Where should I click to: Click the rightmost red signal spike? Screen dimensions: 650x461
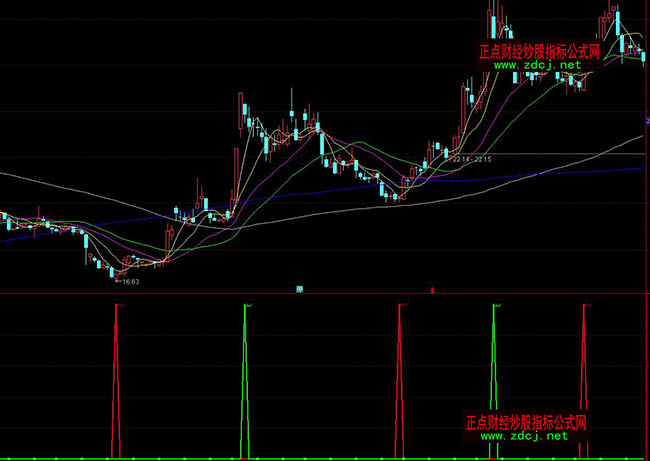[584, 380]
